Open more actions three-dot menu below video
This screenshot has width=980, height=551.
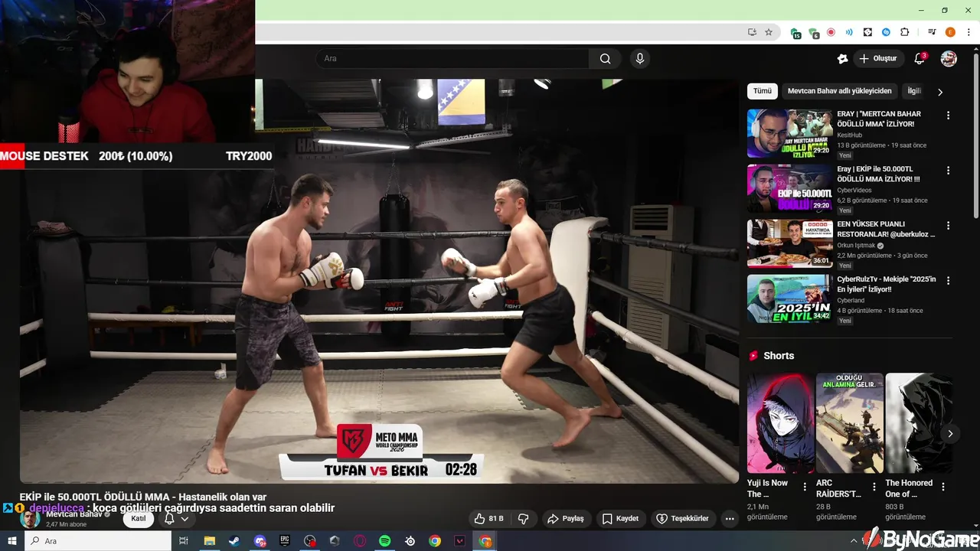point(730,519)
